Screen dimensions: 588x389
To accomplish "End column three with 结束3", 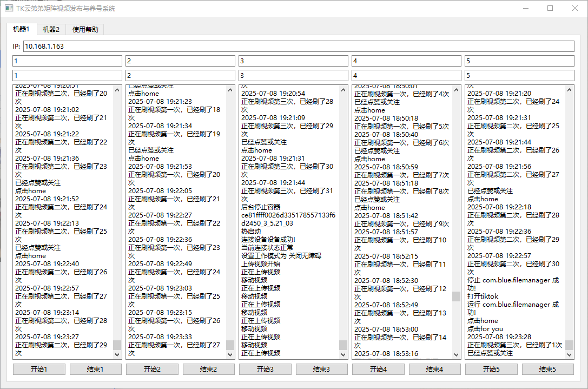I will pyautogui.click(x=321, y=369).
